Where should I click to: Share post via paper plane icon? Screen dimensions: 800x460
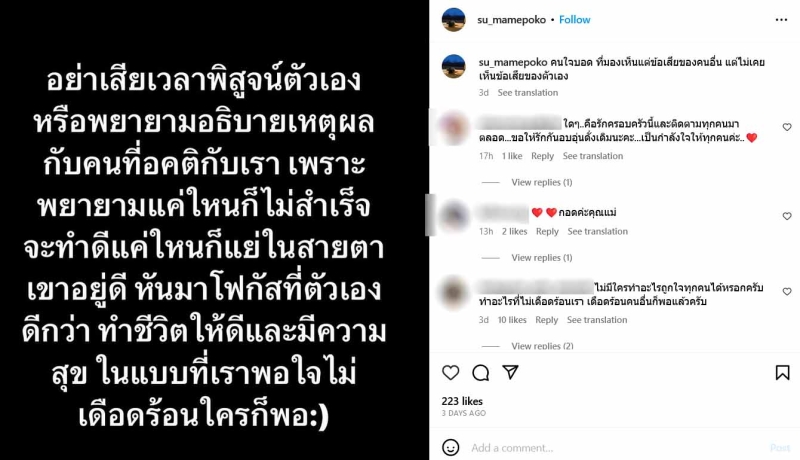click(x=511, y=372)
